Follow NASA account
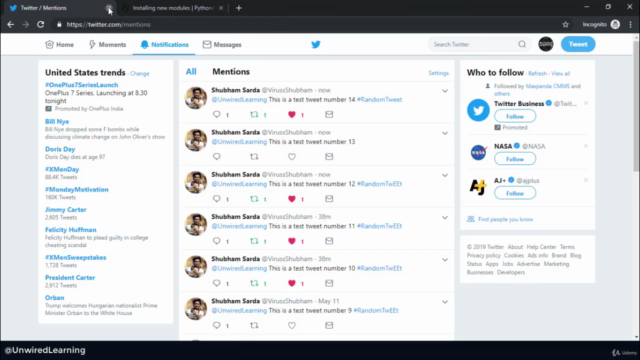Image resolution: width=640 pixels, height=360 pixels. [x=515, y=159]
